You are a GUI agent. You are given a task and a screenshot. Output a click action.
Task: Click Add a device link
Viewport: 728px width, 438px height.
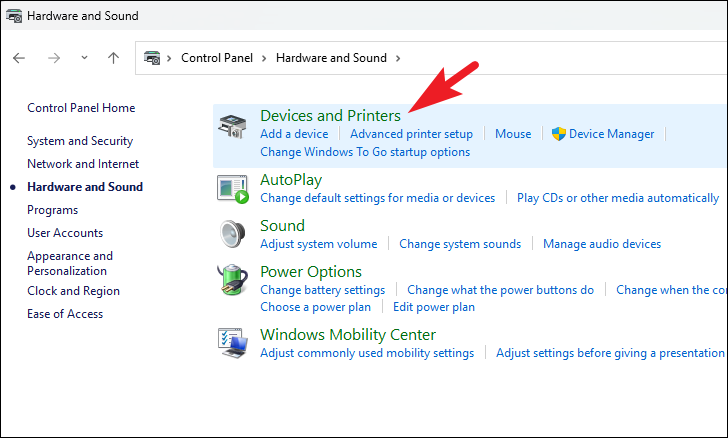click(294, 134)
